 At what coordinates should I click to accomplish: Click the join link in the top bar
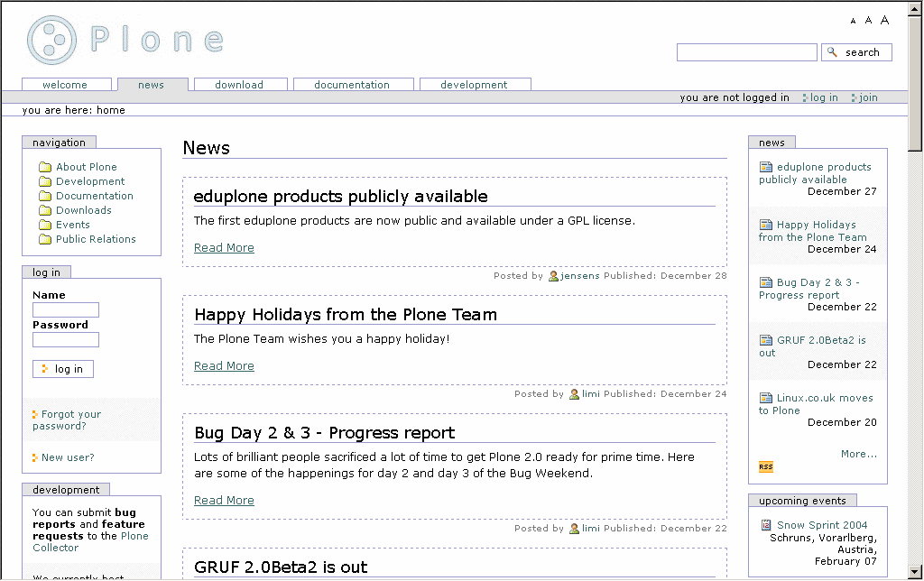point(868,97)
